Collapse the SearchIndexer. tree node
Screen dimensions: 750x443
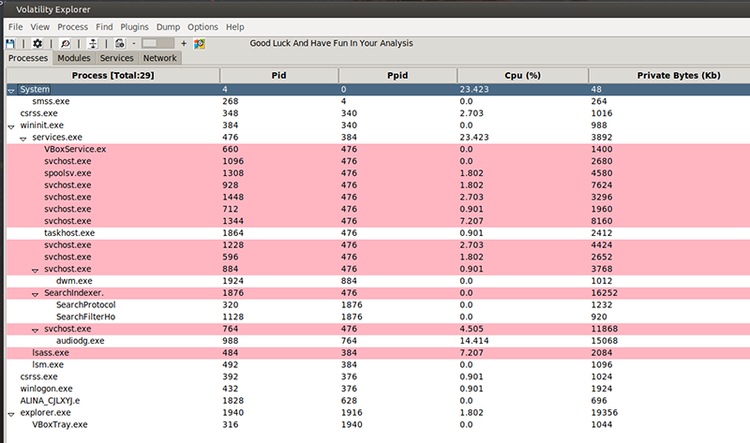click(35, 294)
